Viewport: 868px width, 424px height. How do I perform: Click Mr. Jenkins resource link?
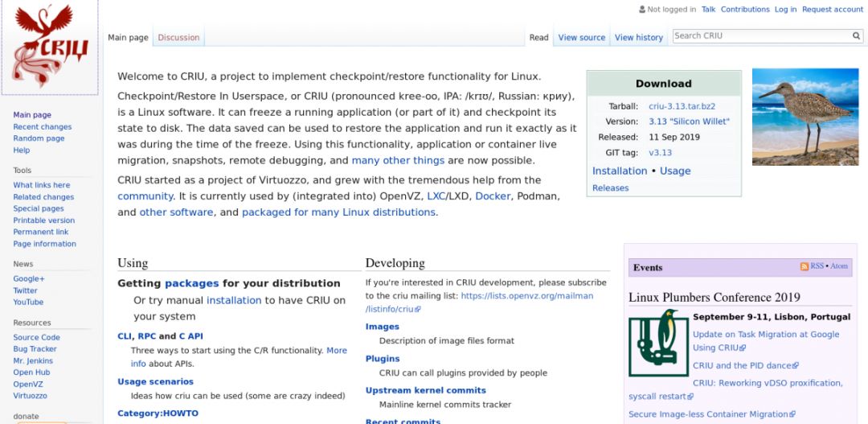(x=33, y=360)
